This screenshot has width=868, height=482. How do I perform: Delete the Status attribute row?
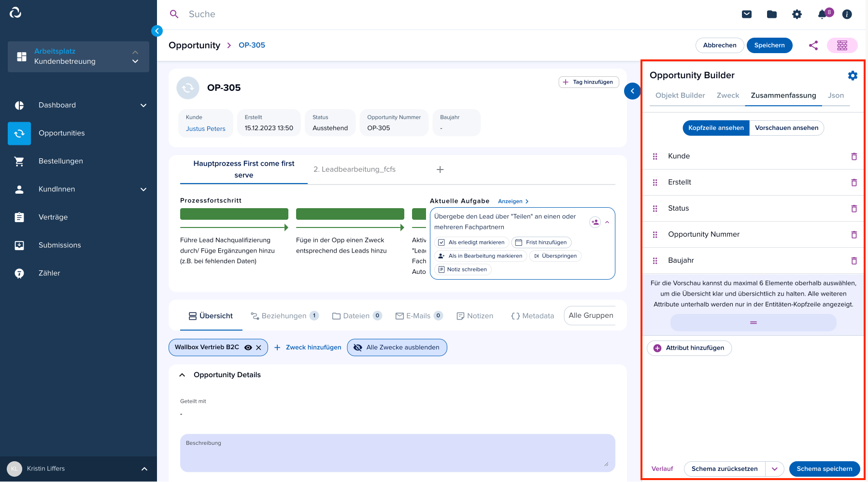[854, 208]
